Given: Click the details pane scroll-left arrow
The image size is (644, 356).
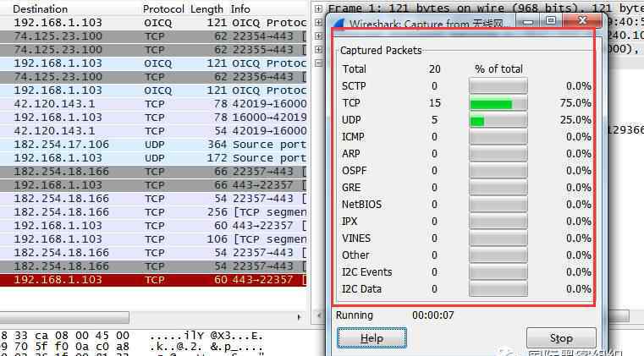Looking at the screenshot, I should (x=319, y=315).
